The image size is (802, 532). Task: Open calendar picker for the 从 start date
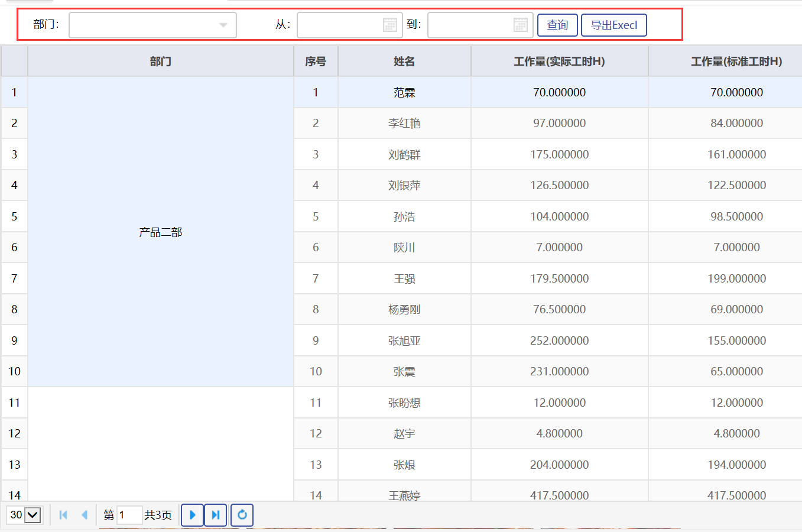[389, 25]
